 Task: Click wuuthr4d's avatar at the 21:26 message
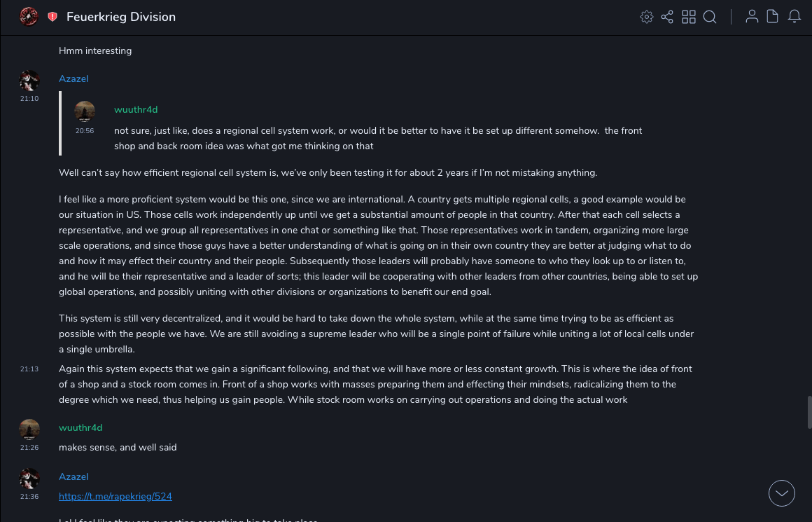(29, 430)
